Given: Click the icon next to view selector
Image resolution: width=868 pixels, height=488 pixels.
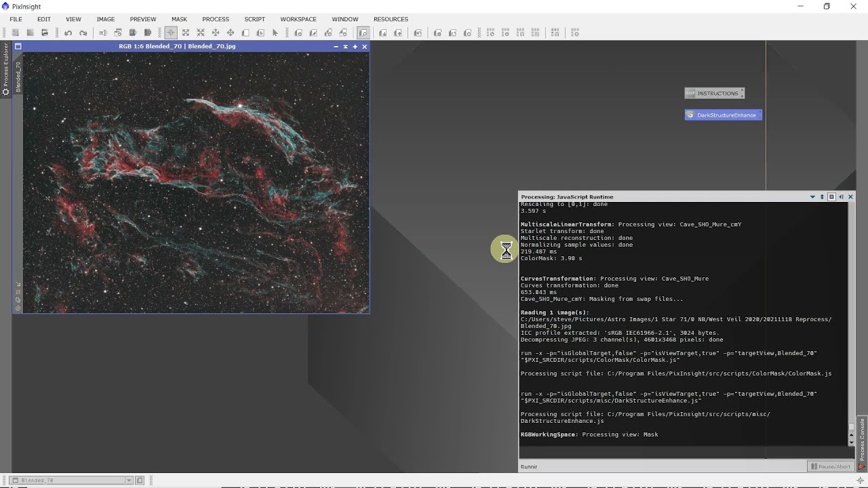Looking at the screenshot, I should click(140, 480).
